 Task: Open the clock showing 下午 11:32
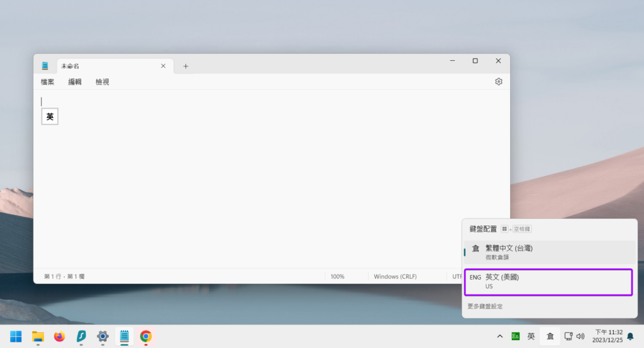click(608, 336)
